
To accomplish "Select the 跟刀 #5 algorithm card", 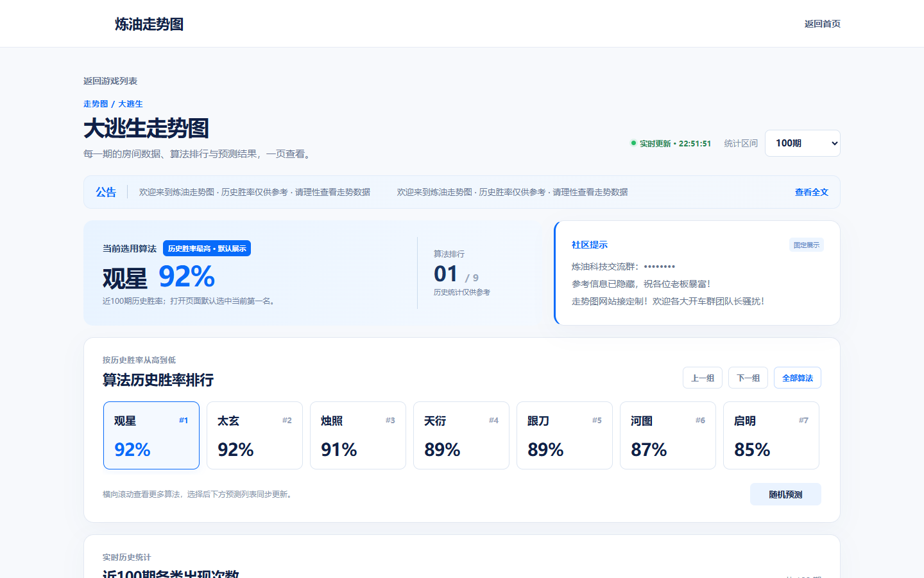I will (x=565, y=435).
